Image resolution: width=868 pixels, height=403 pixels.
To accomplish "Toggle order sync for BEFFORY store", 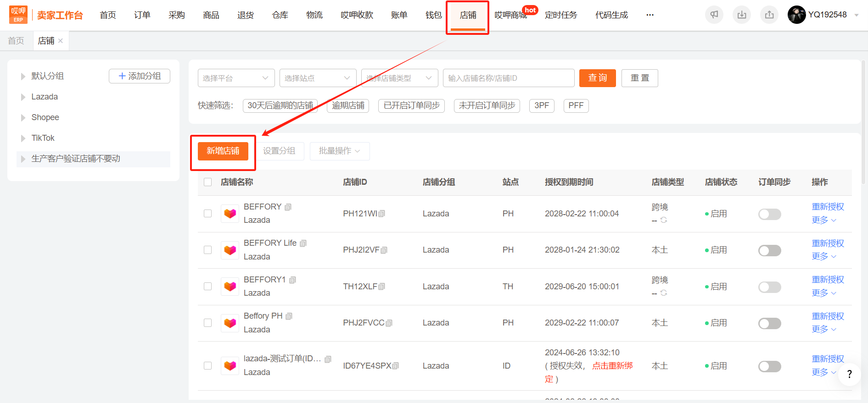I will point(770,214).
